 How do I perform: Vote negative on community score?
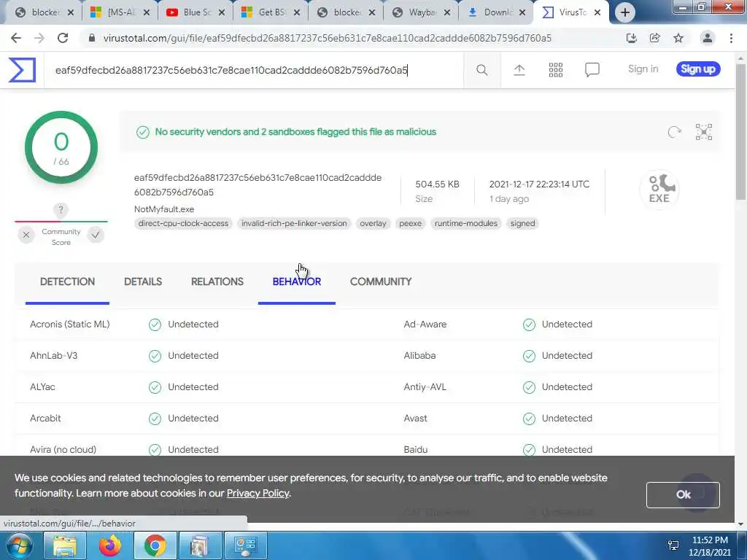click(x=26, y=235)
